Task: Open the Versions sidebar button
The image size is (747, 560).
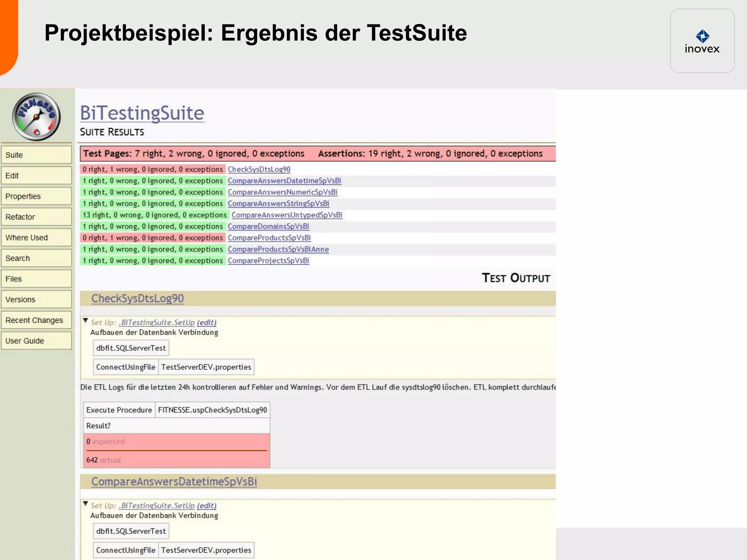Action: 36,300
